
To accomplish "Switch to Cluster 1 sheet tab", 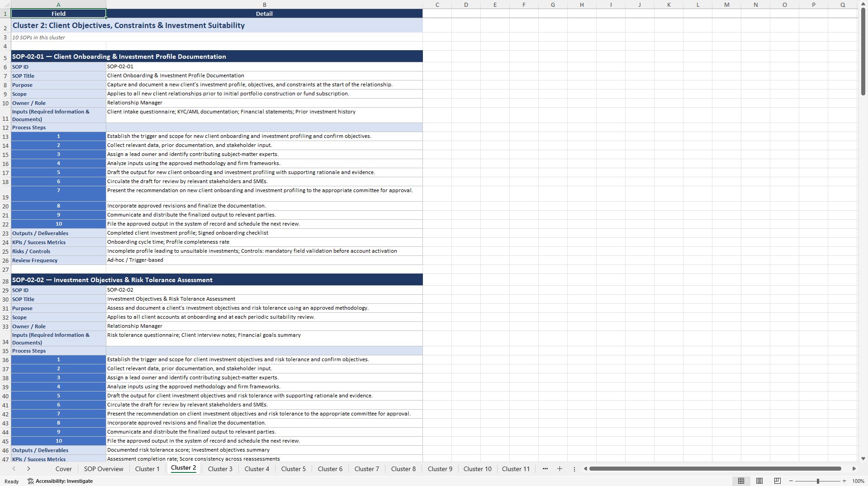I will (147, 469).
